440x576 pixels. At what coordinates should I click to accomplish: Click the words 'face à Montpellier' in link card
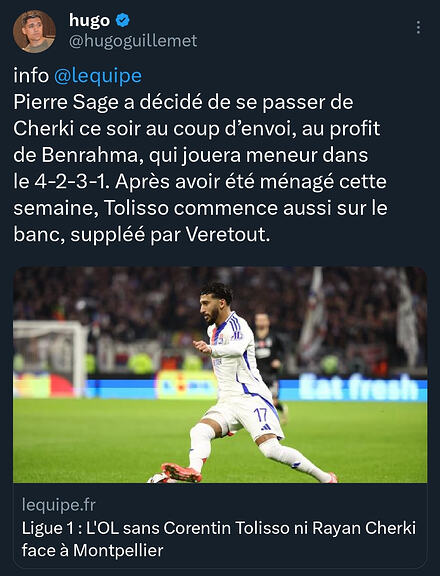coord(93,550)
